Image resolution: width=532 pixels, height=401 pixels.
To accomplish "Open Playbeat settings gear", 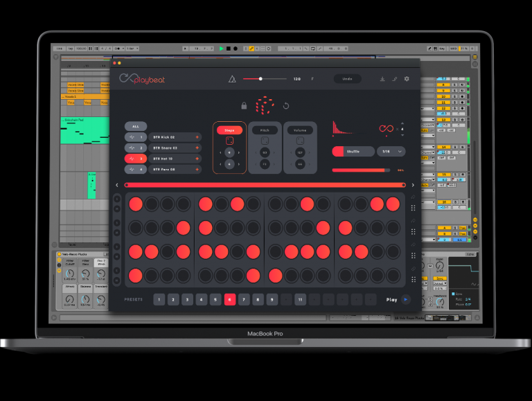I will pyautogui.click(x=407, y=79).
